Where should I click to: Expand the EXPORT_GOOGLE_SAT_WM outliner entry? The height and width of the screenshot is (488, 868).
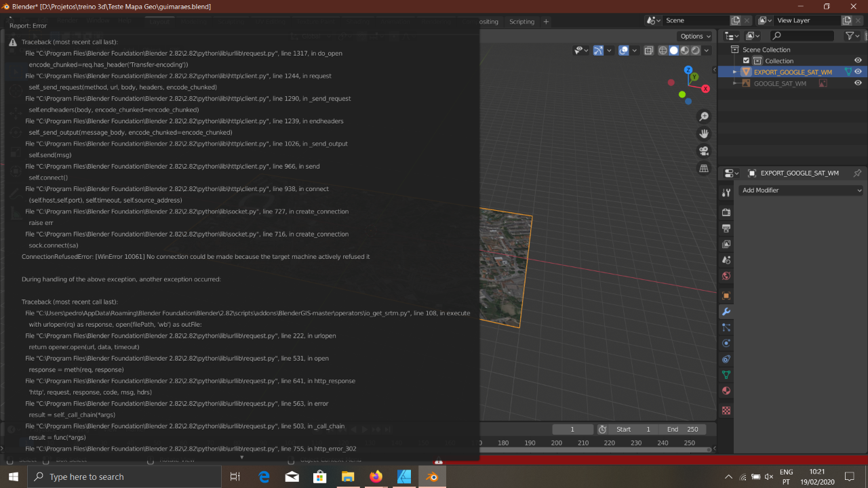tap(734, 72)
